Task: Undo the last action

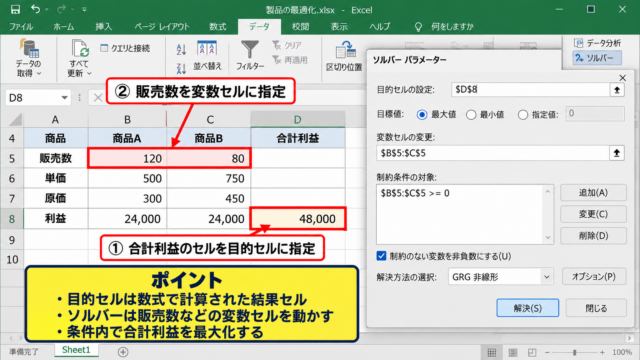Action: pos(36,9)
